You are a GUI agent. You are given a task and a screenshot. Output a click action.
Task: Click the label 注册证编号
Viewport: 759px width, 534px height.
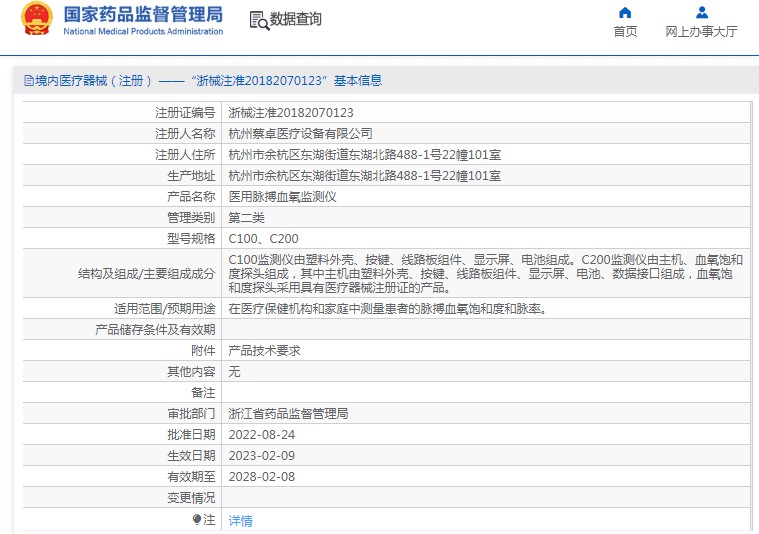185,113
